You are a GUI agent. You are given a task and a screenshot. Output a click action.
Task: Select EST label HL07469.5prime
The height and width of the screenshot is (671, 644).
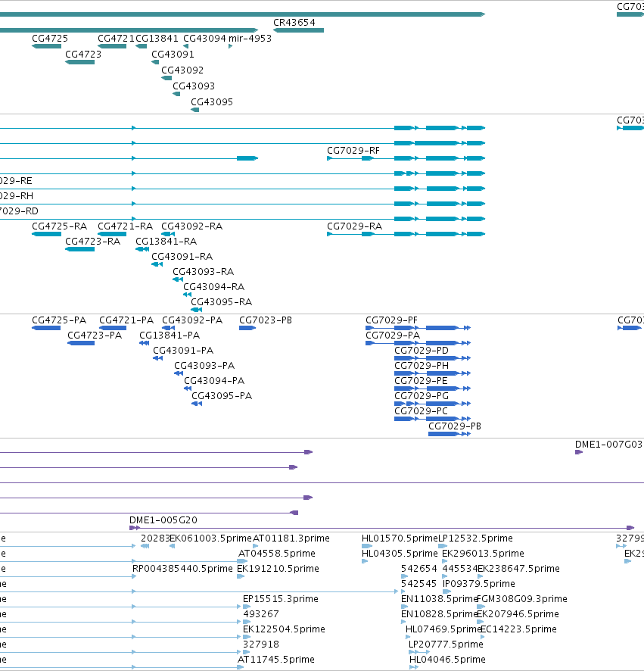pyautogui.click(x=443, y=629)
